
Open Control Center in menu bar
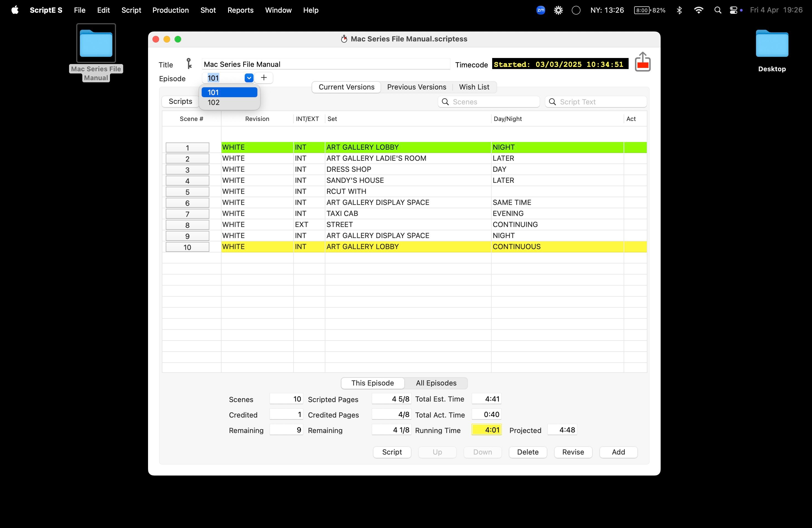[x=733, y=10]
